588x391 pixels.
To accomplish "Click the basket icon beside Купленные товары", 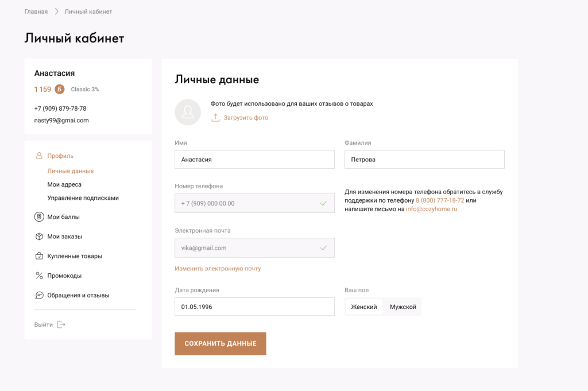I will 39,256.
